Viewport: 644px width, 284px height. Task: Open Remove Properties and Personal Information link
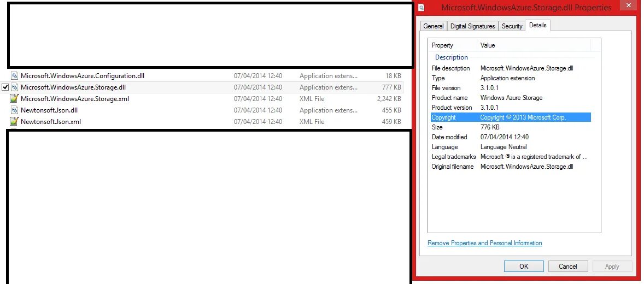(485, 243)
